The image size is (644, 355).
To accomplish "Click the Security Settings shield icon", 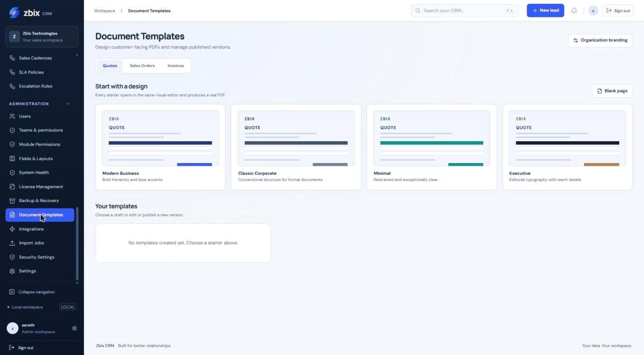I will 12,257.
